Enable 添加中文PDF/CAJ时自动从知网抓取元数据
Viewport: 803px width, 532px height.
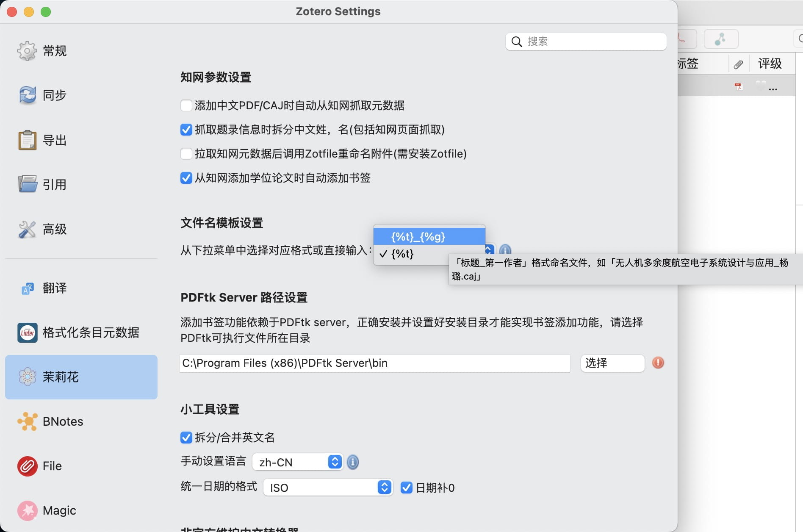[186, 105]
